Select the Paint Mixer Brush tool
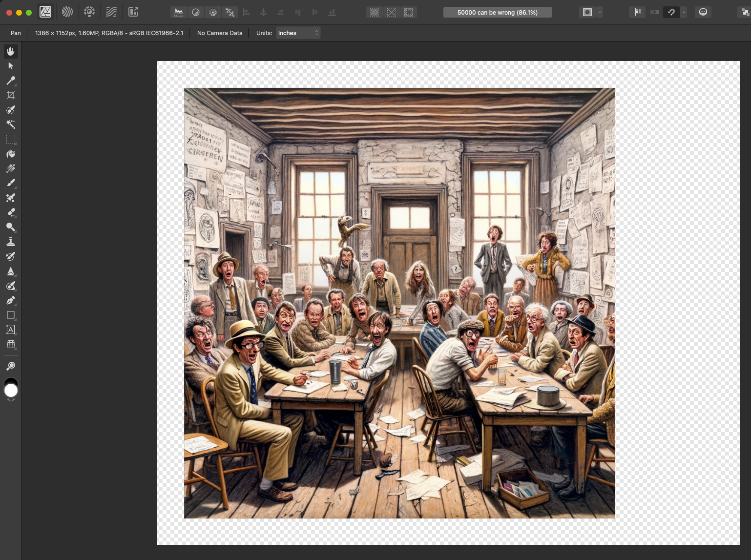This screenshot has height=560, width=751. pos(11,198)
